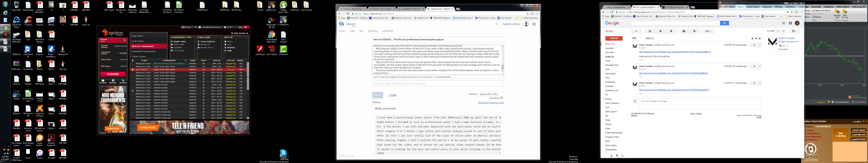Enable Multi Table tournament type checkbox
Image resolution: width=868 pixels, height=163 pixels.
[172, 45]
